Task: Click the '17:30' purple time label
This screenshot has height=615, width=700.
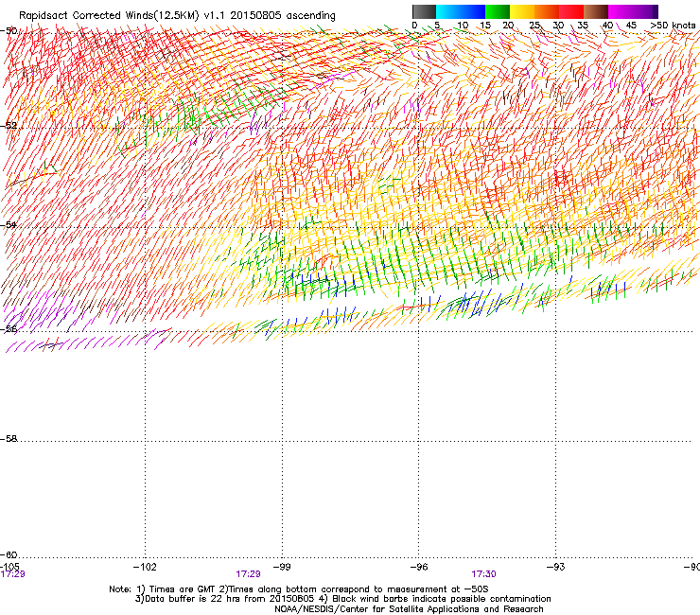Action: [x=483, y=574]
